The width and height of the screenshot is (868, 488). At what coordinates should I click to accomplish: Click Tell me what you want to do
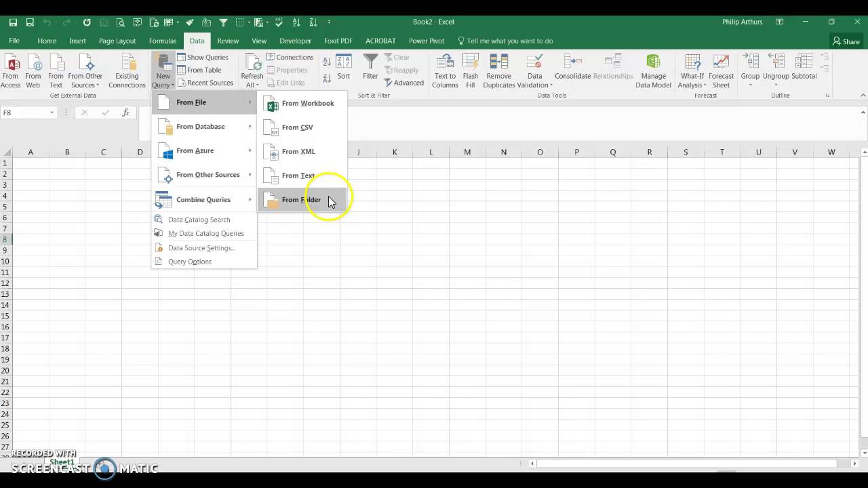point(505,41)
